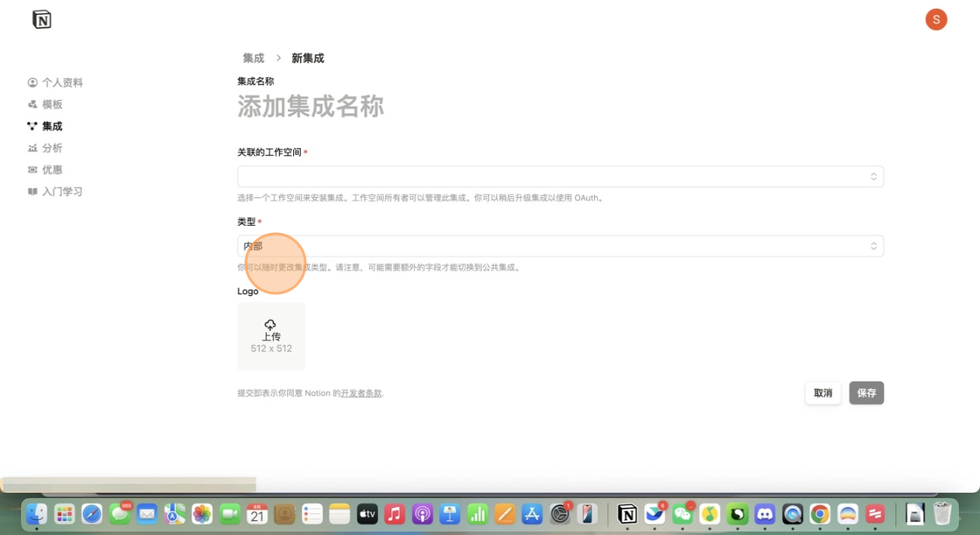The width and height of the screenshot is (980, 535).
Task: Open FaceTime in the Dock
Action: tap(229, 514)
